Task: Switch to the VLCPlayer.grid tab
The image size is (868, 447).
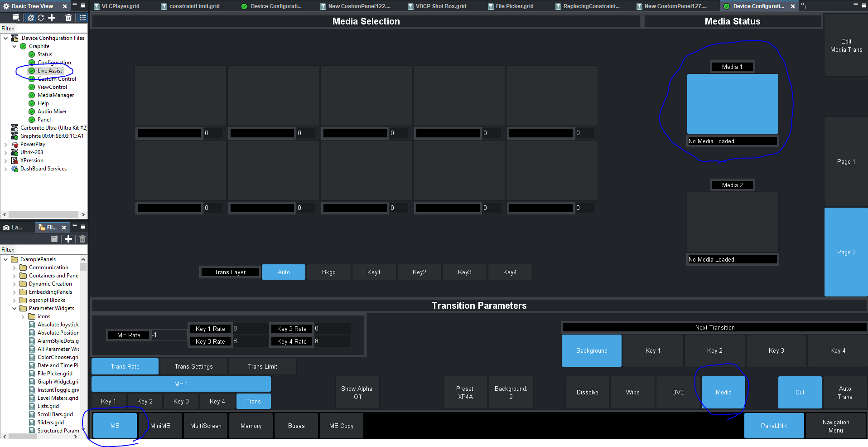Action: coord(120,6)
